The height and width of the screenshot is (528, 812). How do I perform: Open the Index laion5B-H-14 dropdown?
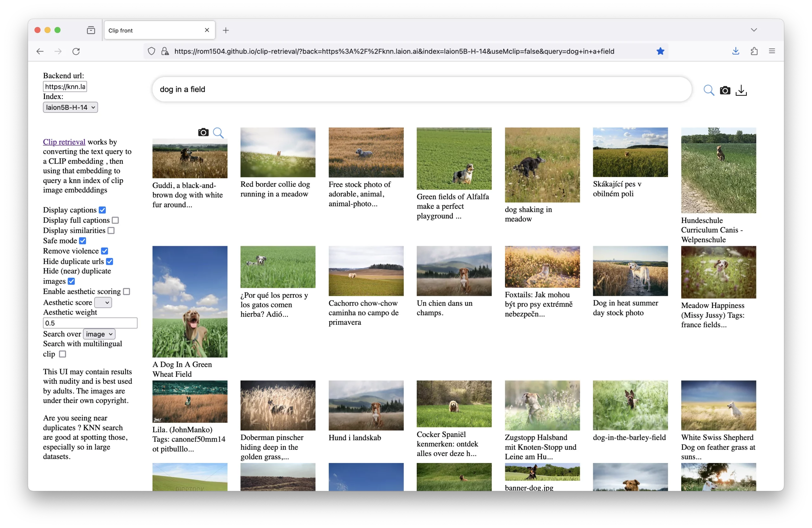tap(70, 108)
